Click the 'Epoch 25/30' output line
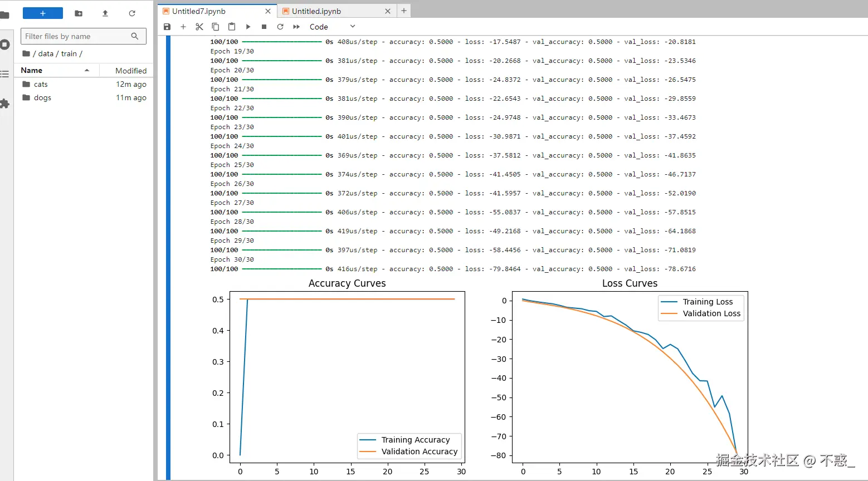 [x=232, y=165]
